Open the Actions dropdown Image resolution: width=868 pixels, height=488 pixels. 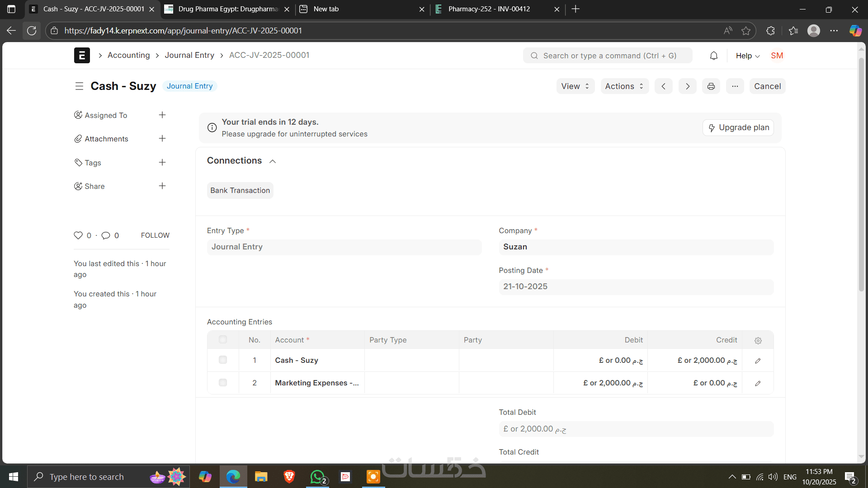point(624,86)
